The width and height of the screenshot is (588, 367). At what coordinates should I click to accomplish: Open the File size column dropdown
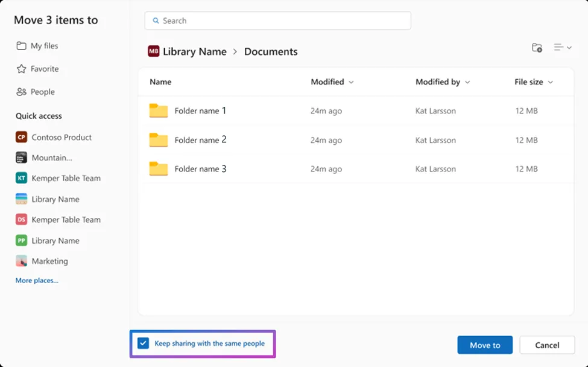(550, 82)
